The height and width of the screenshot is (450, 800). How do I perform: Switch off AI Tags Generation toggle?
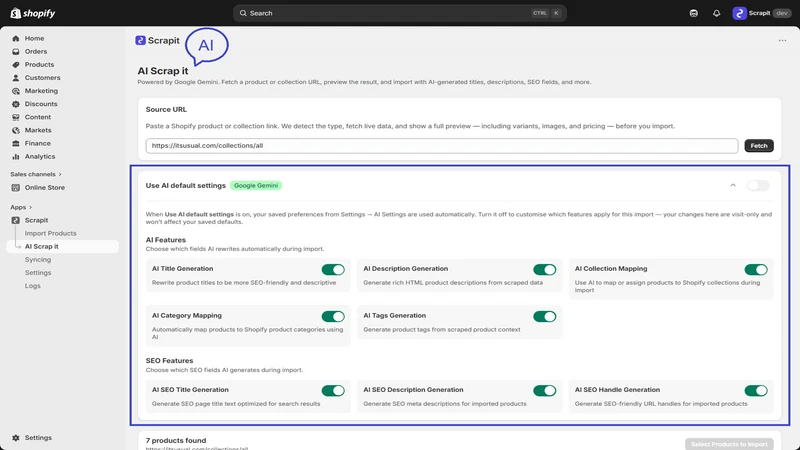(x=544, y=316)
